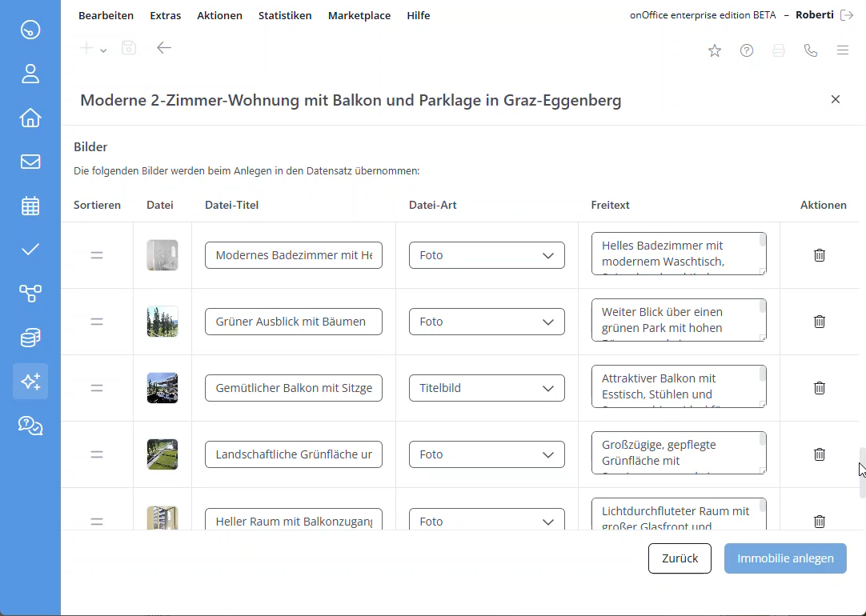Open the email module from the sidebar
866x616 pixels.
(x=30, y=162)
